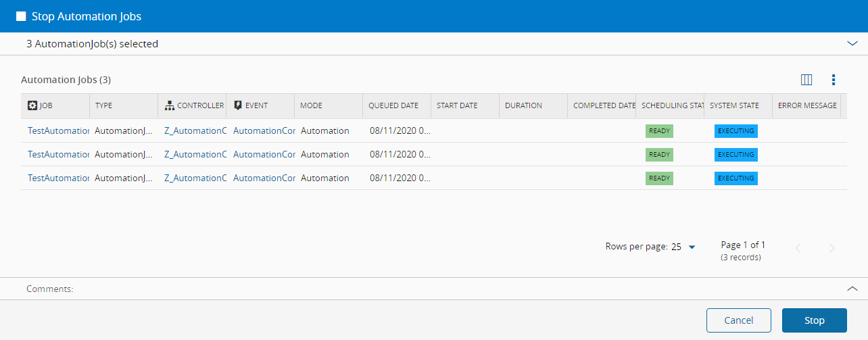Click EXECUTING badge in first row
The height and width of the screenshot is (340, 868).
tap(736, 131)
